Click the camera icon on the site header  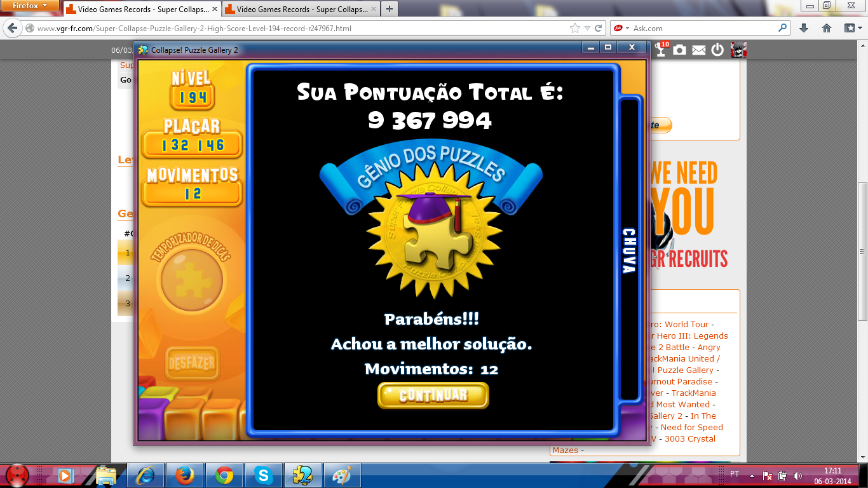click(680, 50)
